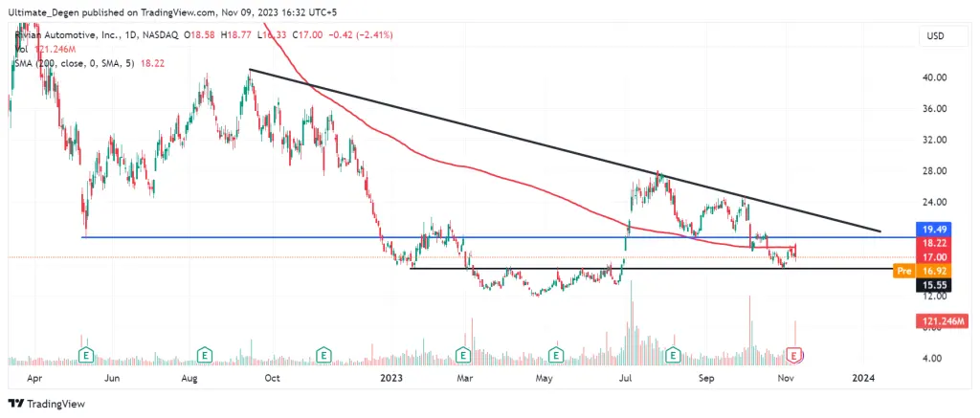Select the earnings marker between Jul and Sep
This screenshot has width=980, height=418.
(673, 355)
